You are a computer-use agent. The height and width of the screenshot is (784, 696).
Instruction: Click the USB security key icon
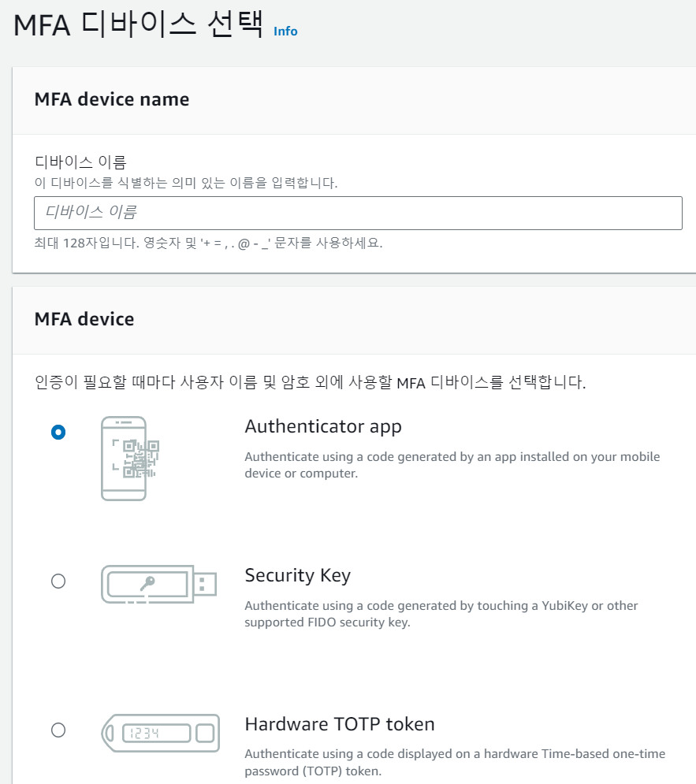click(x=159, y=584)
